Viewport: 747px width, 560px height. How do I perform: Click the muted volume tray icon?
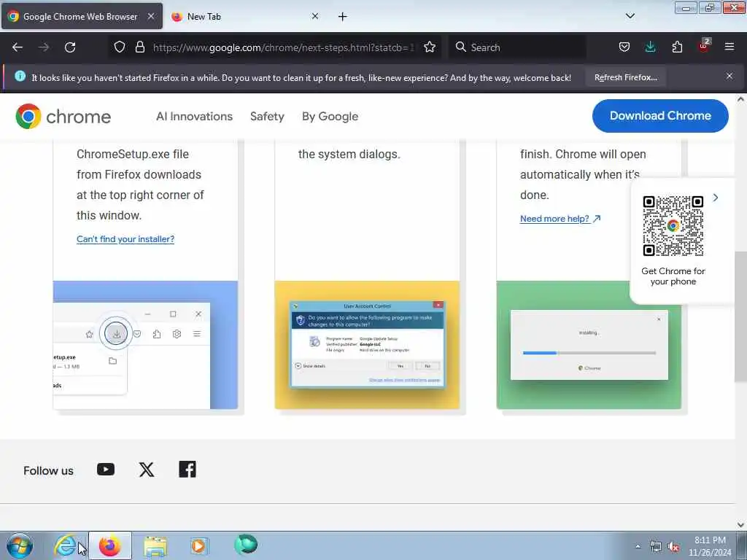pos(673,547)
